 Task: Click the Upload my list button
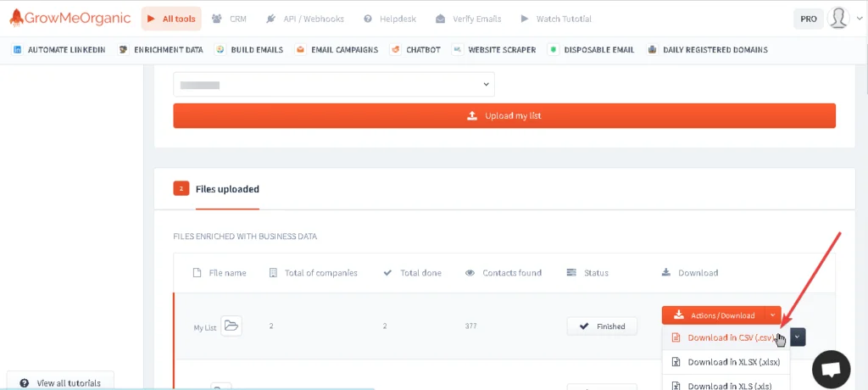pyautogui.click(x=504, y=116)
